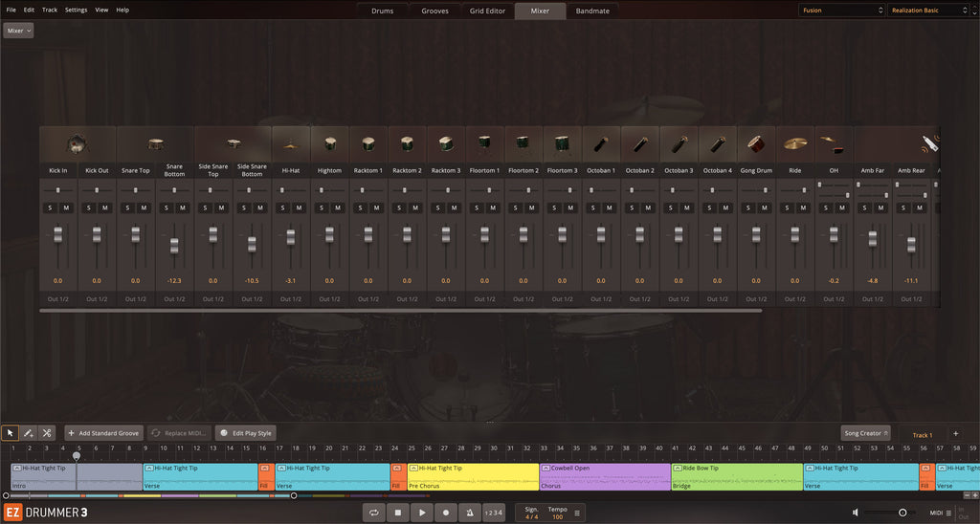The height and width of the screenshot is (524, 980).
Task: Solo the Hi-Hat channel
Action: [x=283, y=207]
